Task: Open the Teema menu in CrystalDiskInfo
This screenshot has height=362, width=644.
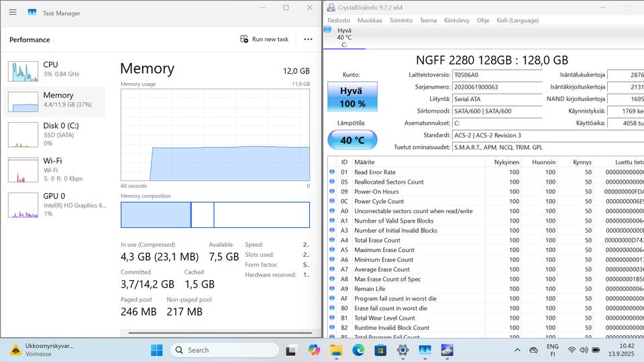Action: tap(428, 20)
